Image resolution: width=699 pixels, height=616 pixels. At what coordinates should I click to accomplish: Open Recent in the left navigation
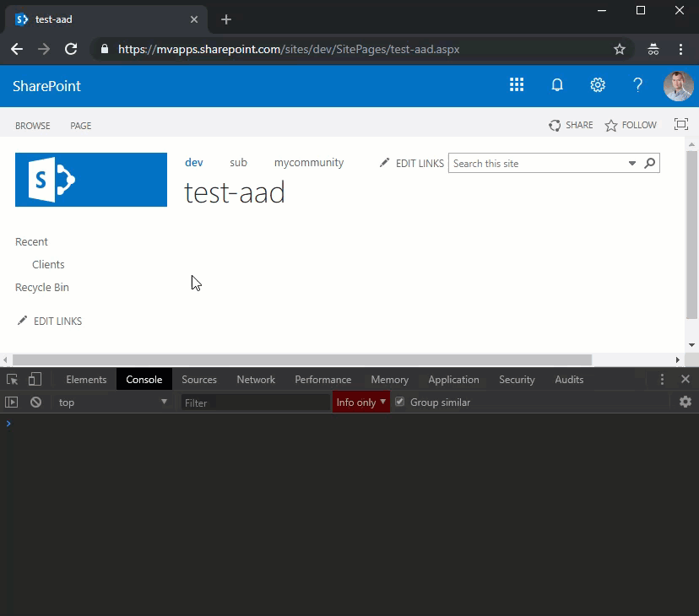pyautogui.click(x=31, y=241)
